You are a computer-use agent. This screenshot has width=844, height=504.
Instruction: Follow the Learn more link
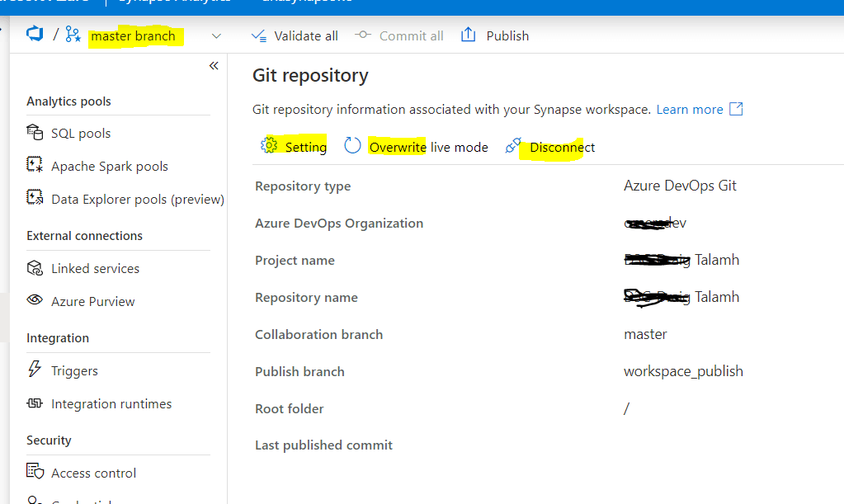(690, 110)
